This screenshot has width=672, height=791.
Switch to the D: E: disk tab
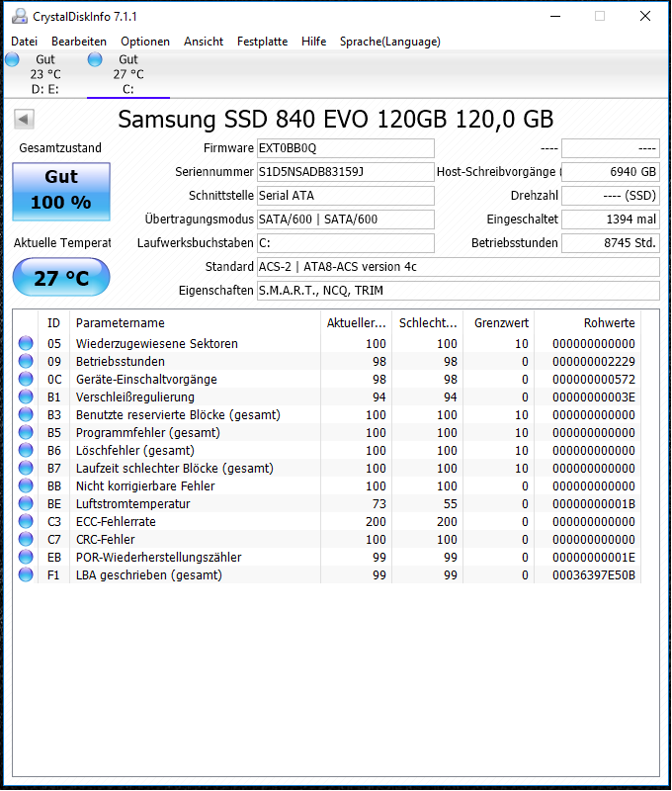pyautogui.click(x=44, y=74)
